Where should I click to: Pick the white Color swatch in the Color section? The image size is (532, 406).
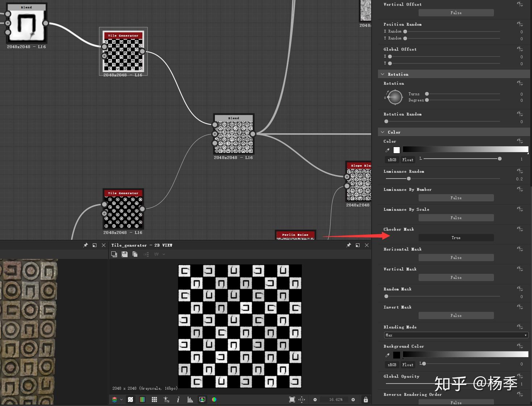[x=396, y=150]
